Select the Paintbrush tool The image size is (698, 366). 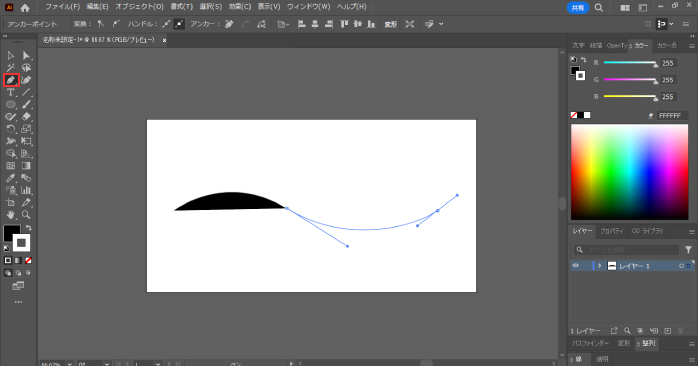click(26, 105)
